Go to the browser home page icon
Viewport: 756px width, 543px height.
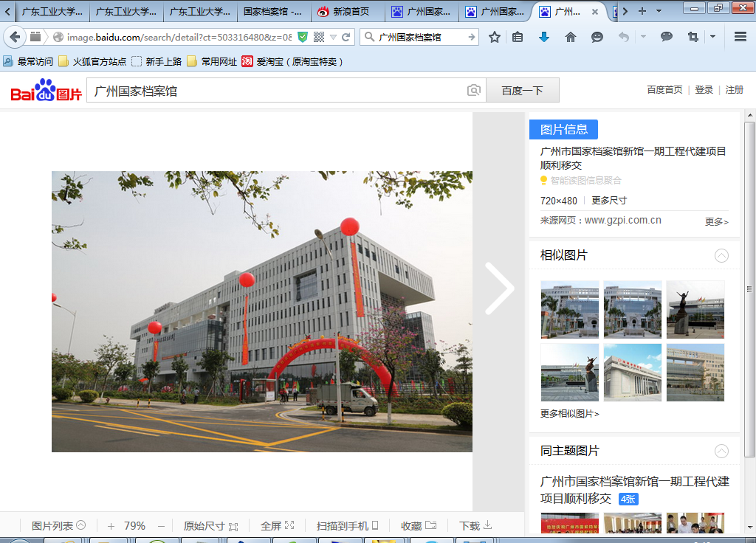pyautogui.click(x=571, y=37)
